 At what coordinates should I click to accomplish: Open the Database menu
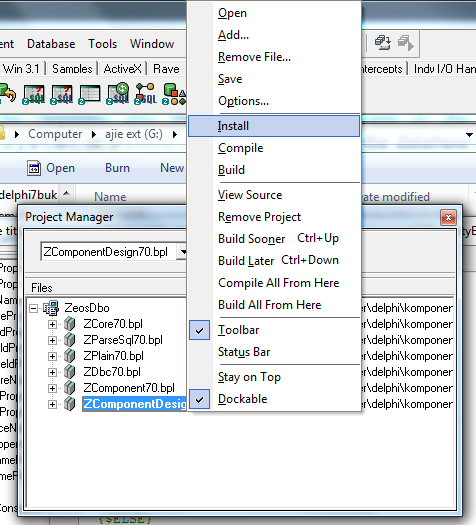[x=51, y=44]
